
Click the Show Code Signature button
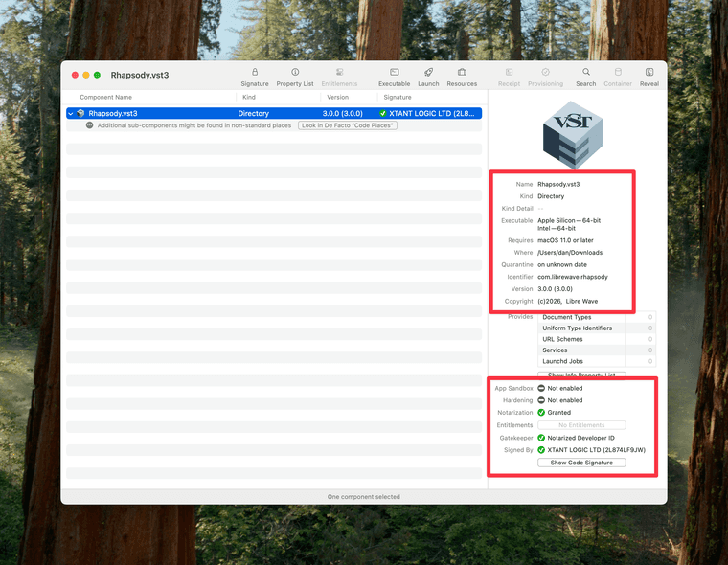pos(581,463)
